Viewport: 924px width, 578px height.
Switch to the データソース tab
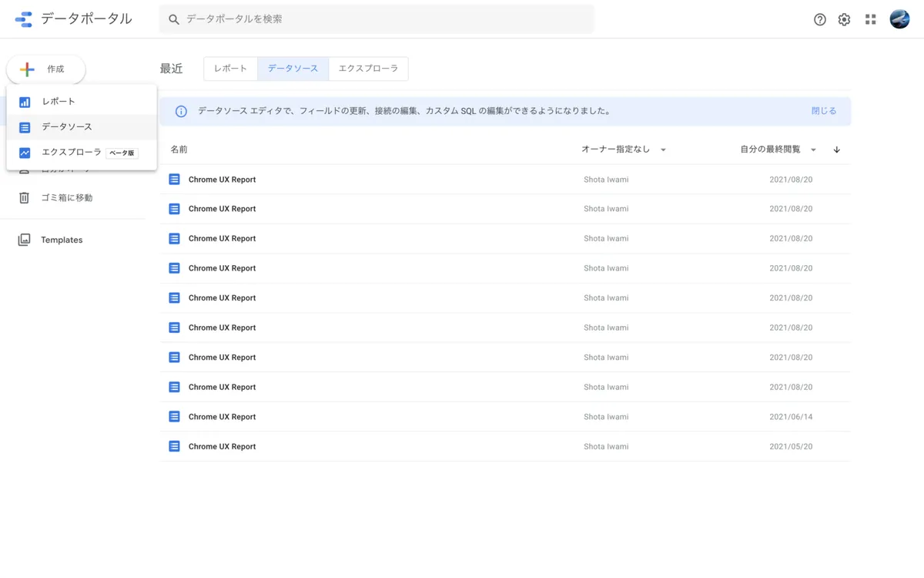click(x=293, y=69)
